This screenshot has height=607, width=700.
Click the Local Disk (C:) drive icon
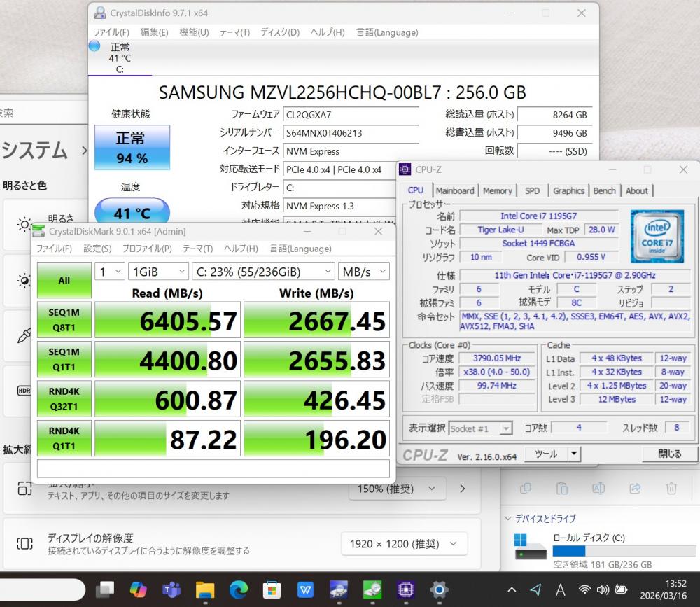[x=531, y=547]
